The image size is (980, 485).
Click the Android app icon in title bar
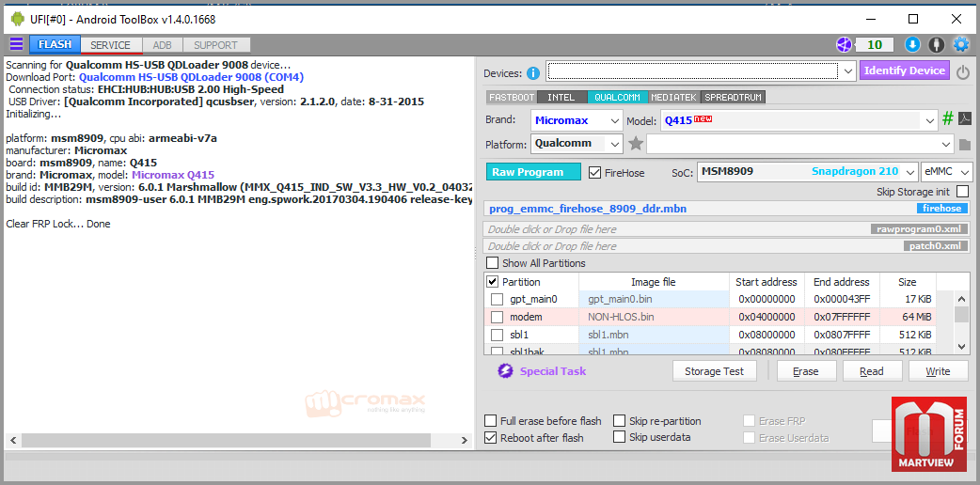pyautogui.click(x=17, y=19)
